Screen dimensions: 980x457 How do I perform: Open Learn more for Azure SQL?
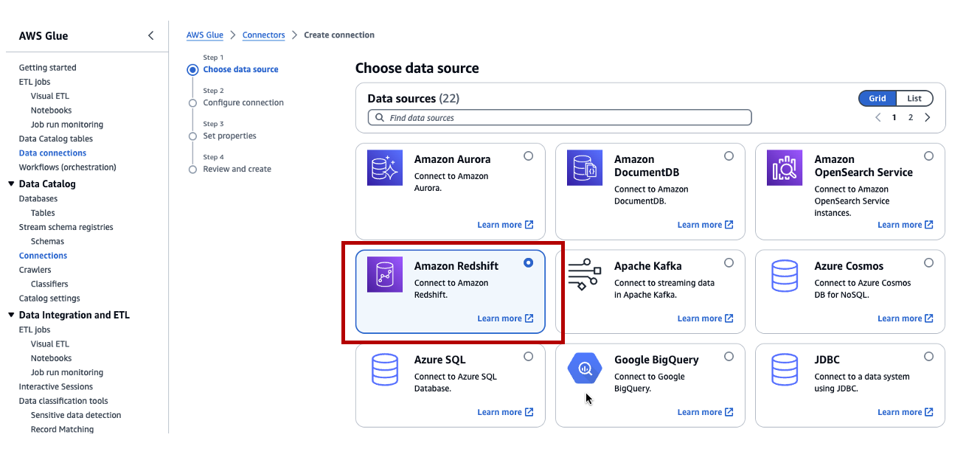[505, 412]
